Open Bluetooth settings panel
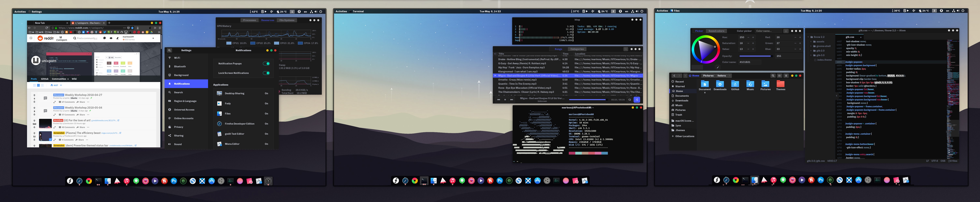Screen dimensions: 980x202 pos(186,66)
